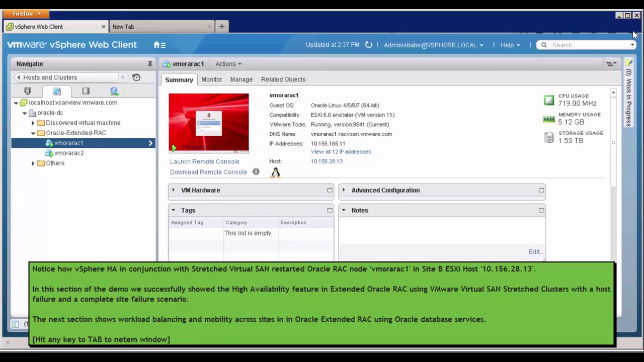Click Launch Remote Console link
Image resolution: width=644 pixels, height=362 pixels.
click(205, 161)
